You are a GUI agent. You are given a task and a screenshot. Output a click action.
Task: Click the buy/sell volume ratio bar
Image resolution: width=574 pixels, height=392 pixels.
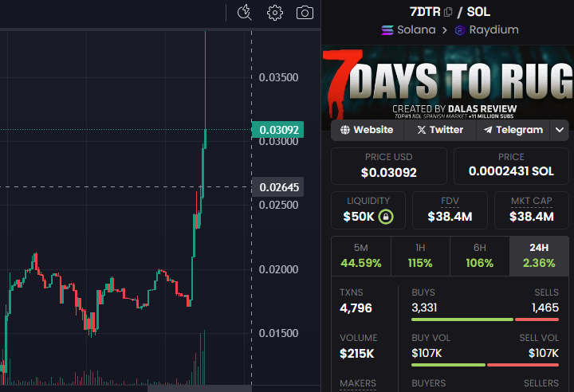coord(485,365)
